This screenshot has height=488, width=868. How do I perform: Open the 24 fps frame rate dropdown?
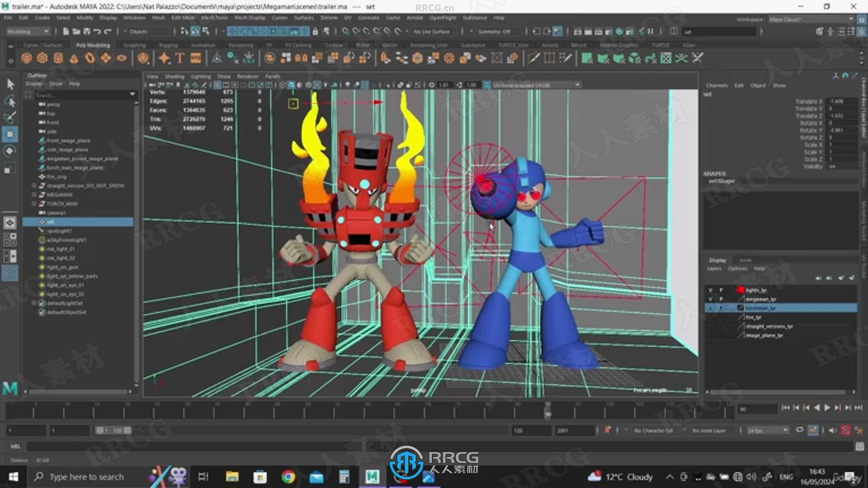(768, 431)
